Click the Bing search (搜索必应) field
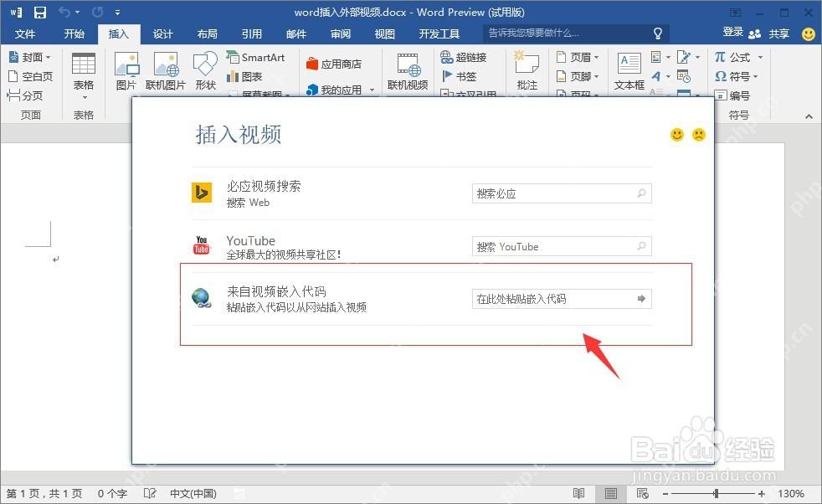 (x=562, y=193)
